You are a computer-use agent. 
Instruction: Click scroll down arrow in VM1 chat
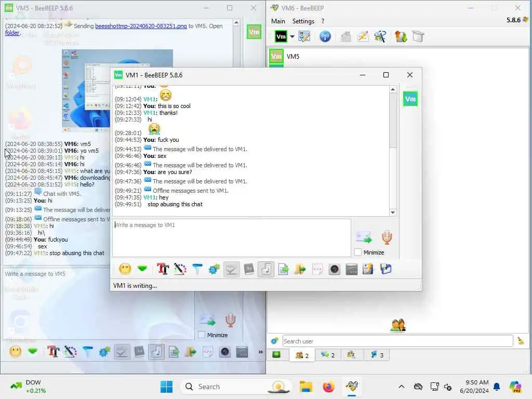(x=393, y=212)
